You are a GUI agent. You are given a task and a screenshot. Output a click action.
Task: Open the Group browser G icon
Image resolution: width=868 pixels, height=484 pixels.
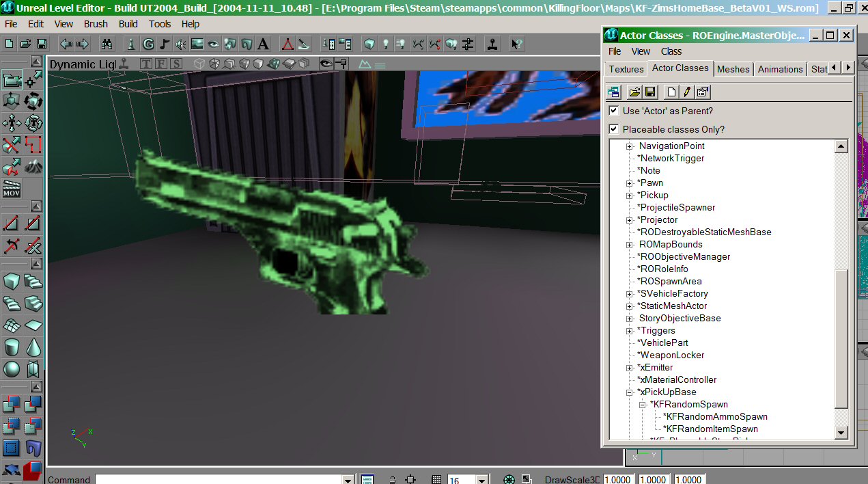(x=148, y=44)
